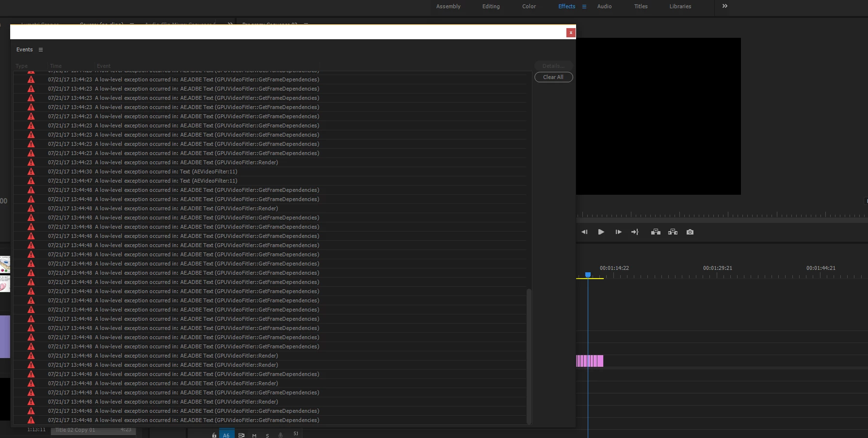Click warning icon of the 13:44:47 event

coord(31,181)
